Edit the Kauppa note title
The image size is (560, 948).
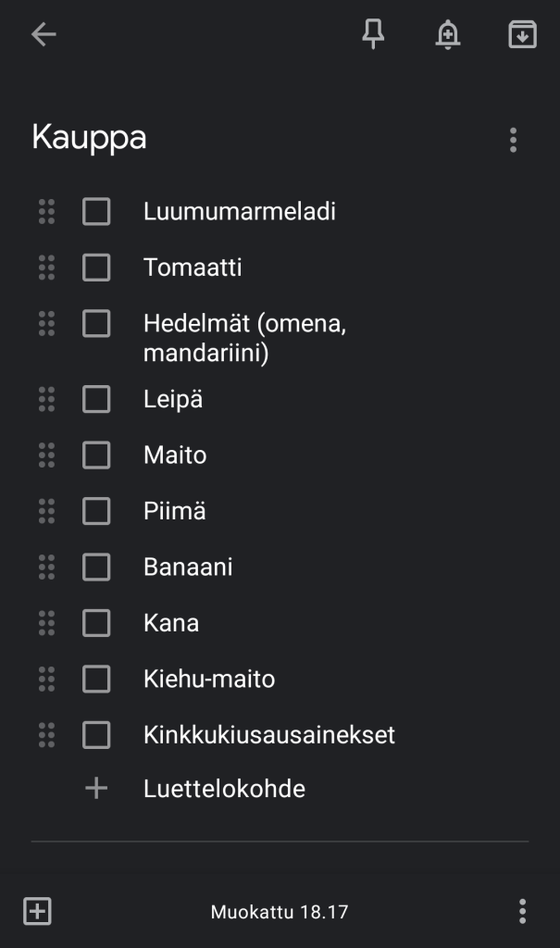[x=90, y=138]
